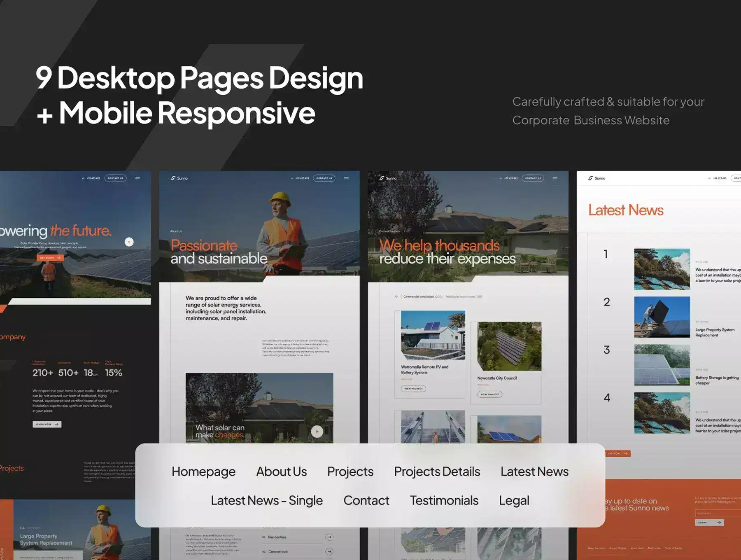741x560 pixels.
Task: Click View Project under Wattamolla Remote PV
Action: [413, 389]
